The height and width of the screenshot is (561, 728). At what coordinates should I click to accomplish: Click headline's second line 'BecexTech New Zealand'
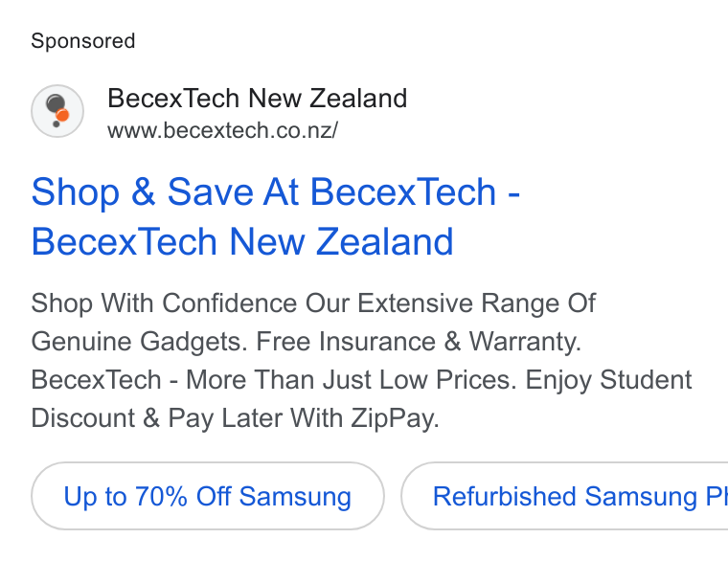click(242, 242)
